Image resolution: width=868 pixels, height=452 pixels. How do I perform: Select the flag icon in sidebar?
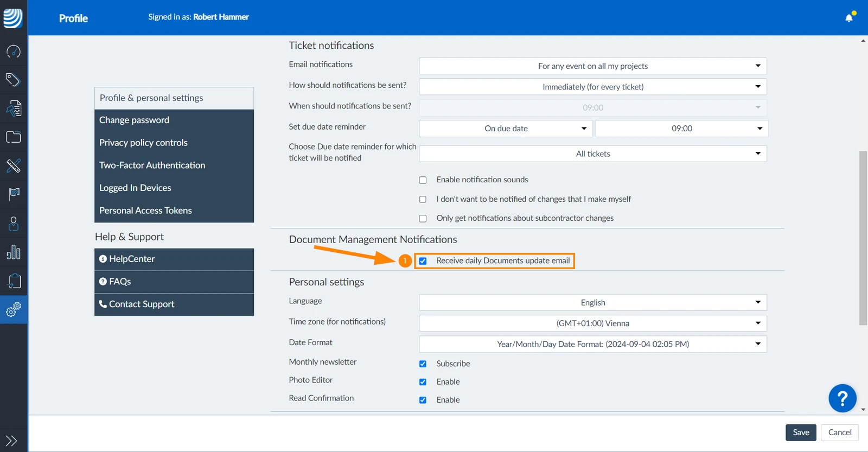click(14, 194)
